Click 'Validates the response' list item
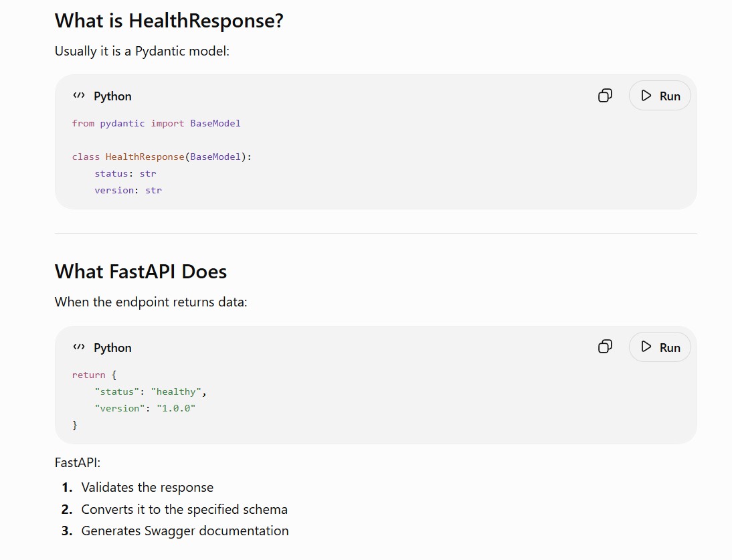The width and height of the screenshot is (732, 560). [x=147, y=488]
